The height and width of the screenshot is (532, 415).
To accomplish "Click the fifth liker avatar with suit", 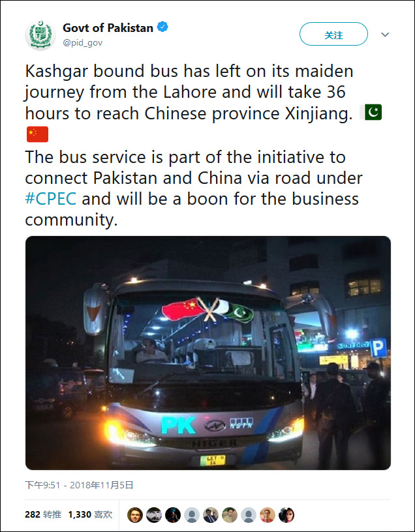I will click(211, 515).
